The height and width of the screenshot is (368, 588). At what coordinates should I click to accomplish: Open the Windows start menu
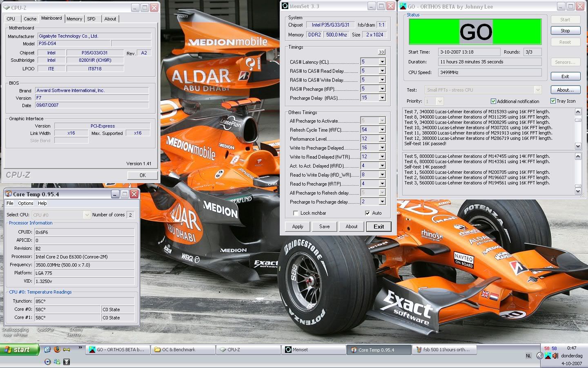pos(20,350)
